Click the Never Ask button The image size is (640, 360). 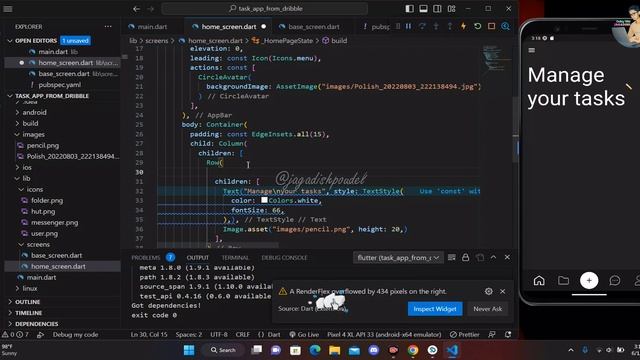(x=488, y=309)
